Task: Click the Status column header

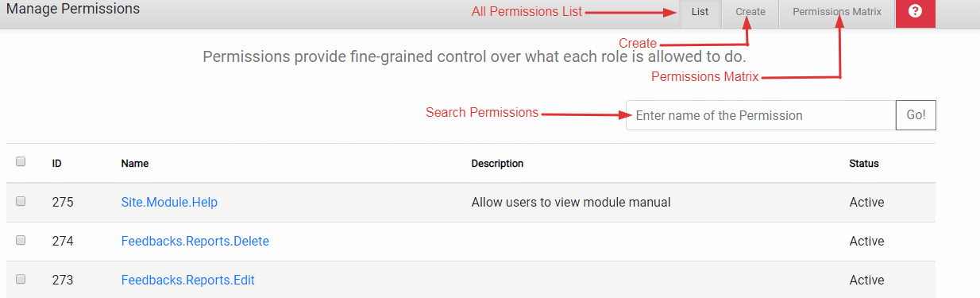Action: click(x=864, y=164)
